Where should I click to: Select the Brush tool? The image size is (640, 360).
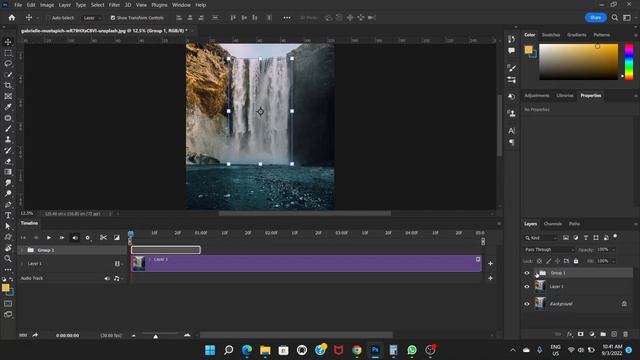[8, 129]
